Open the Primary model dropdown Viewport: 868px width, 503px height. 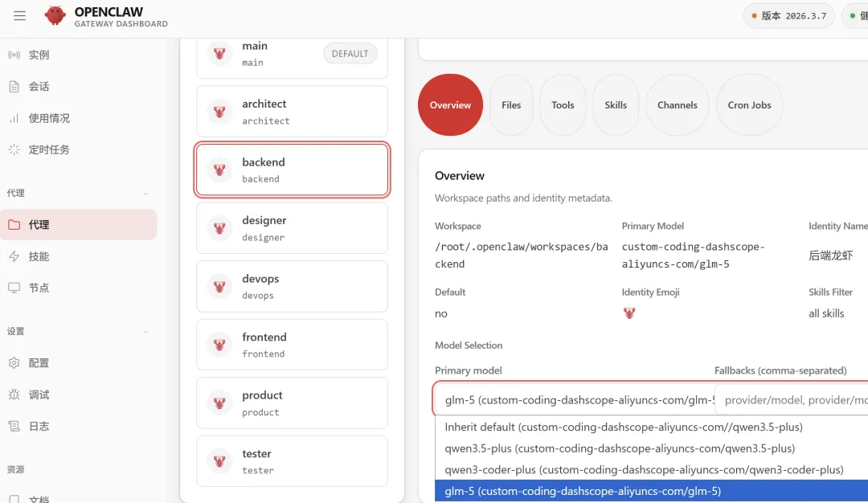click(x=574, y=399)
